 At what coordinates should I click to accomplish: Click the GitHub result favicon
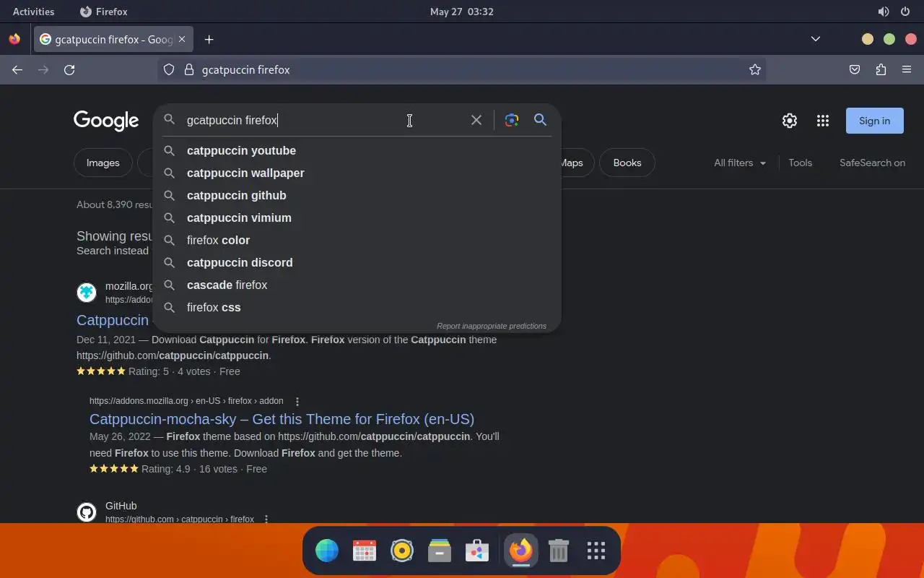coord(87,512)
